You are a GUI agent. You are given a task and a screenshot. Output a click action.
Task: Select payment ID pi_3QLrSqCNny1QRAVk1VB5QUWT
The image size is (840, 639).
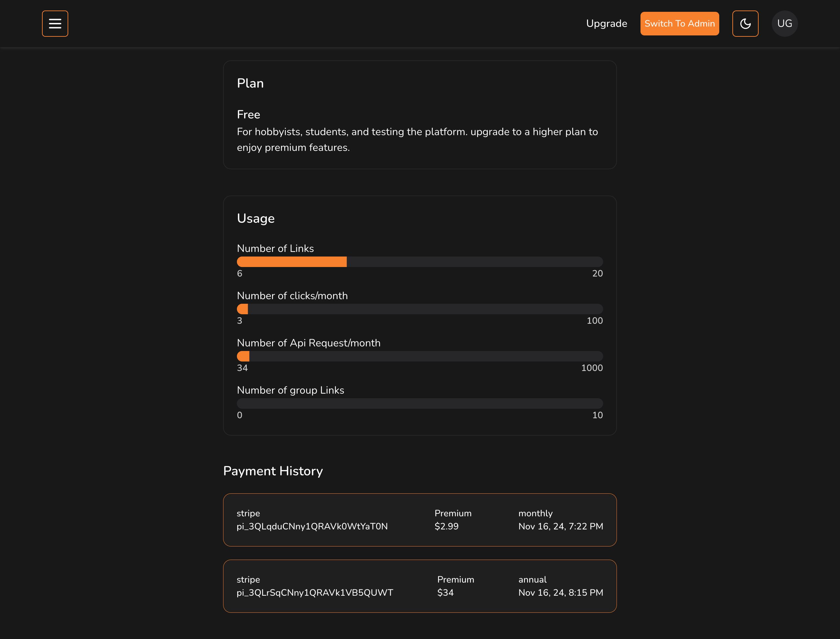pos(315,593)
